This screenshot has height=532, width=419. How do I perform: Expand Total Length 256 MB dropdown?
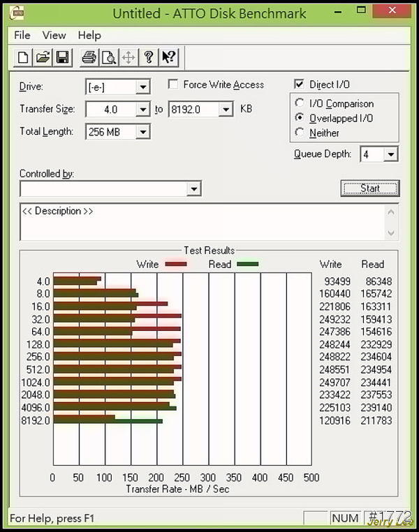click(143, 132)
